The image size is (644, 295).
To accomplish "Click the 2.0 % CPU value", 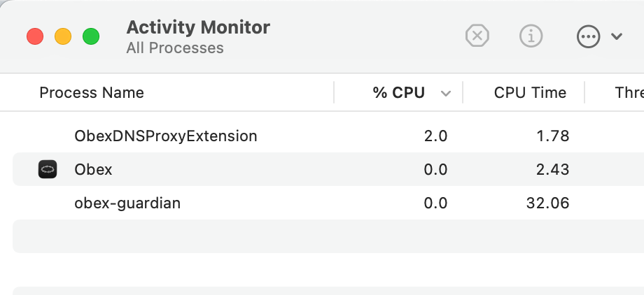I will (x=435, y=136).
